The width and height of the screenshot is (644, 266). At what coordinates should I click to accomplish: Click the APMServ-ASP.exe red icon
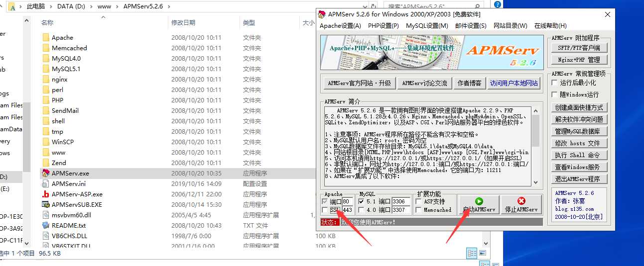(46, 194)
